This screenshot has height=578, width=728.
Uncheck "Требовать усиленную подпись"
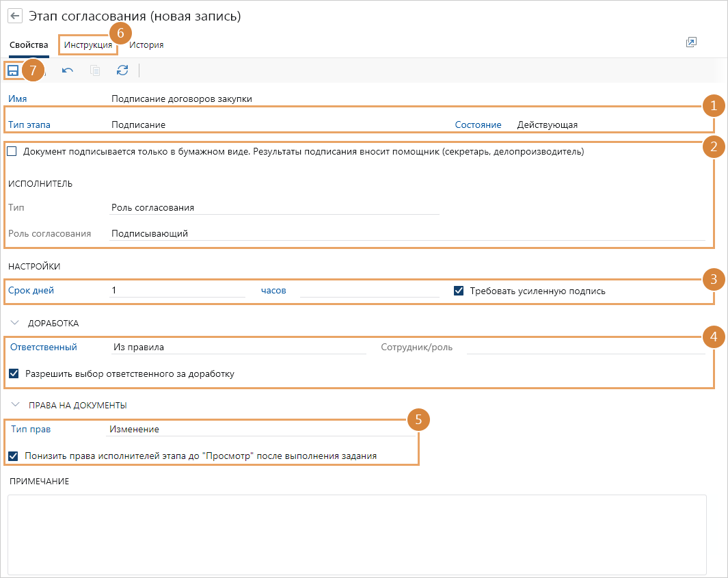[x=459, y=291]
